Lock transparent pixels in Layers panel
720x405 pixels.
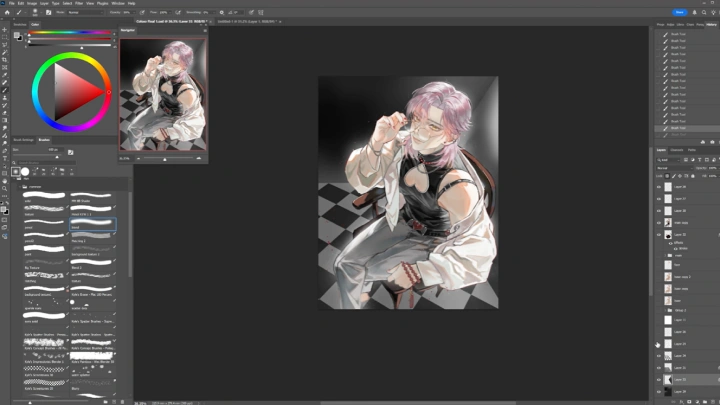[x=667, y=176]
